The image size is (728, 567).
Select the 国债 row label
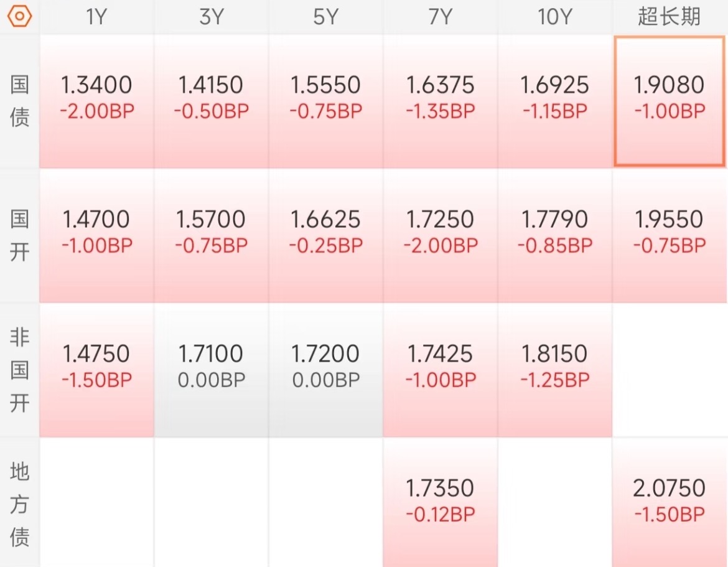pyautogui.click(x=19, y=101)
